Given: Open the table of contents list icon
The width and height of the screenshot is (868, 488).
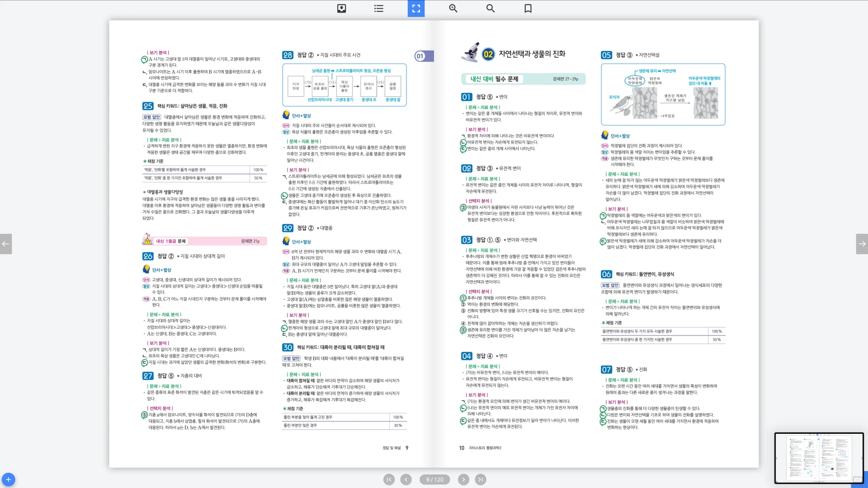Looking at the screenshot, I should (379, 8).
